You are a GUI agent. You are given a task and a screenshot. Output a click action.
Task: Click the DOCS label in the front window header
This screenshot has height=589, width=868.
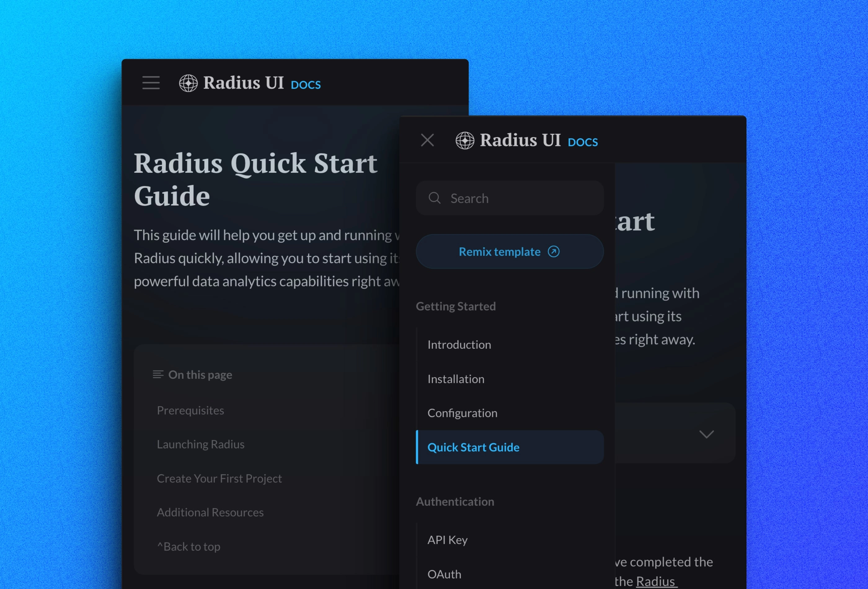point(583,142)
